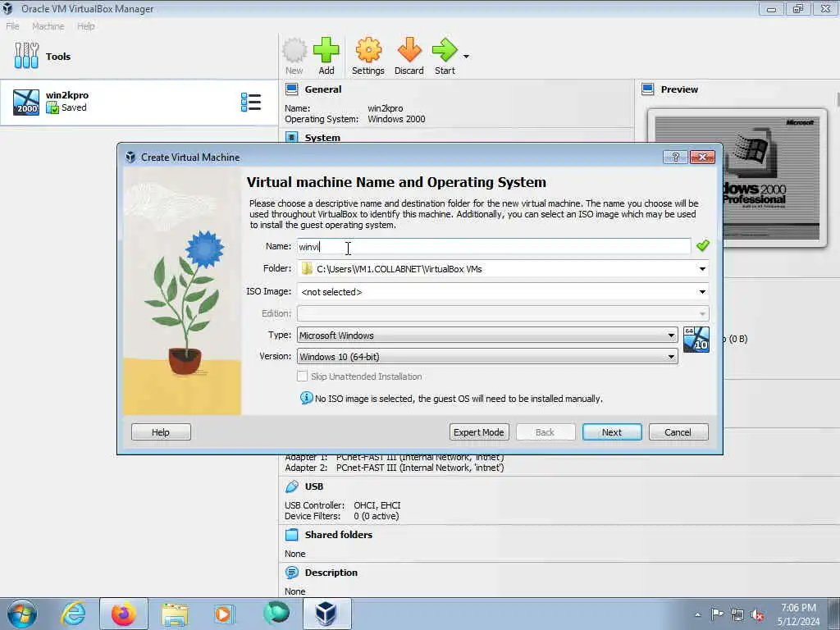This screenshot has height=630, width=840.
Task: Click the Description section icon
Action: pos(292,572)
